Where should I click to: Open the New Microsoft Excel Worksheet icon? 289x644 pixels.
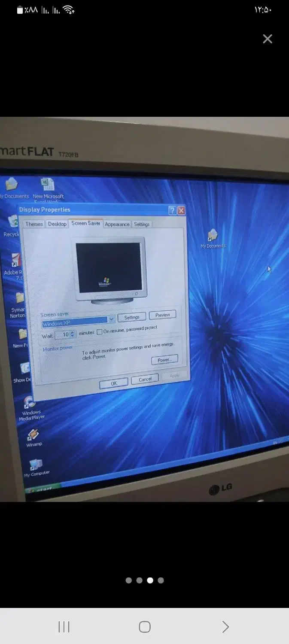click(x=48, y=191)
